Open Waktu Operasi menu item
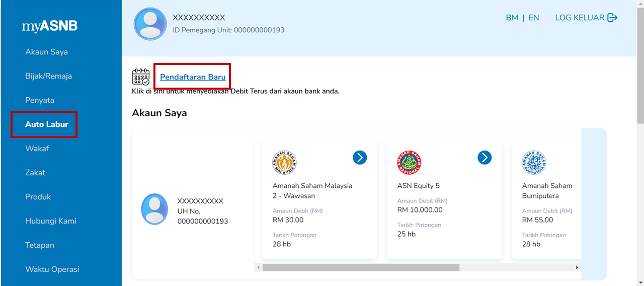The image size is (644, 286). point(52,269)
